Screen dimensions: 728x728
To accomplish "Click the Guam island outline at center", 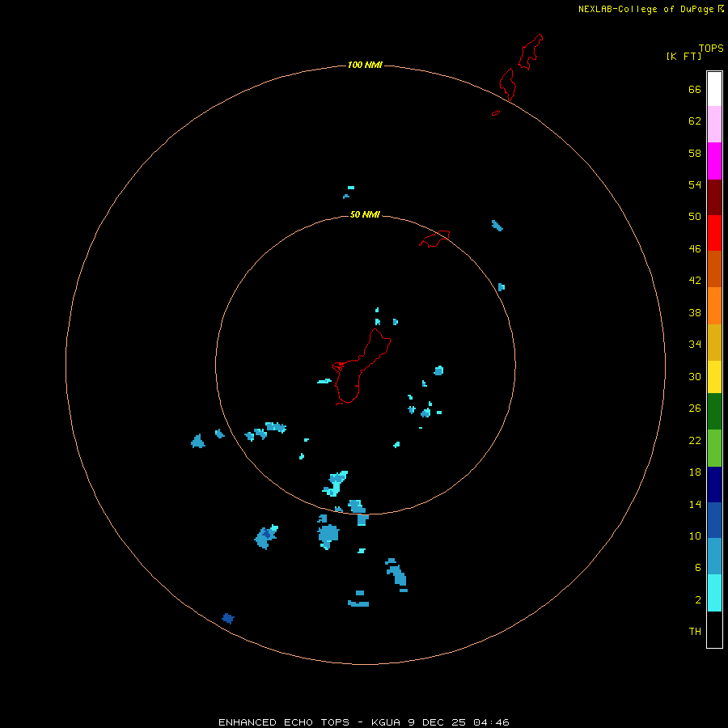I will 362,366.
